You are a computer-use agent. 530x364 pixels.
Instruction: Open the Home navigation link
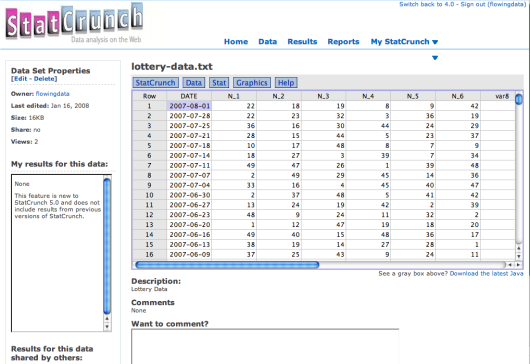tap(236, 42)
